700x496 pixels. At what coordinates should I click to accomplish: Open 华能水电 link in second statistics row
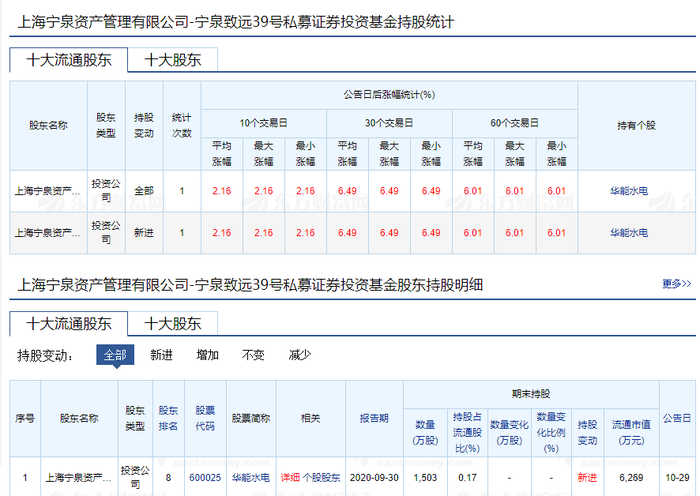coord(629,233)
